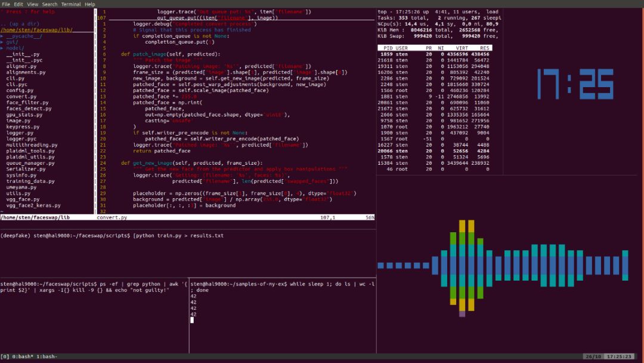Open the File menu
The image size is (644, 363).
(7, 4)
